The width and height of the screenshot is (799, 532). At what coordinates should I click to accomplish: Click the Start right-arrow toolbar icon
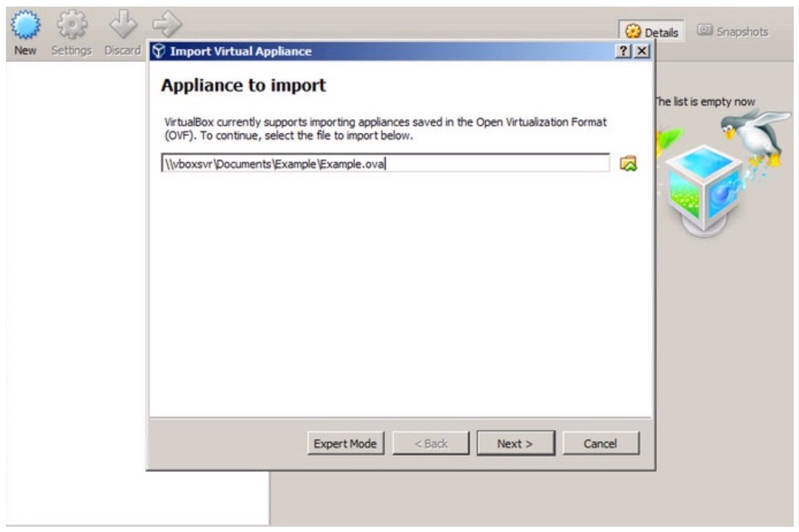click(x=166, y=26)
